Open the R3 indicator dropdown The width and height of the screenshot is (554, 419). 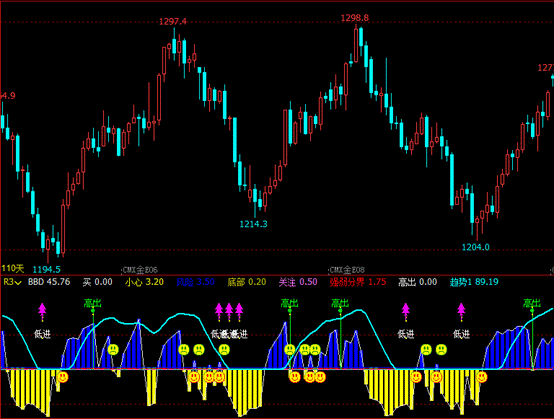coord(12,282)
